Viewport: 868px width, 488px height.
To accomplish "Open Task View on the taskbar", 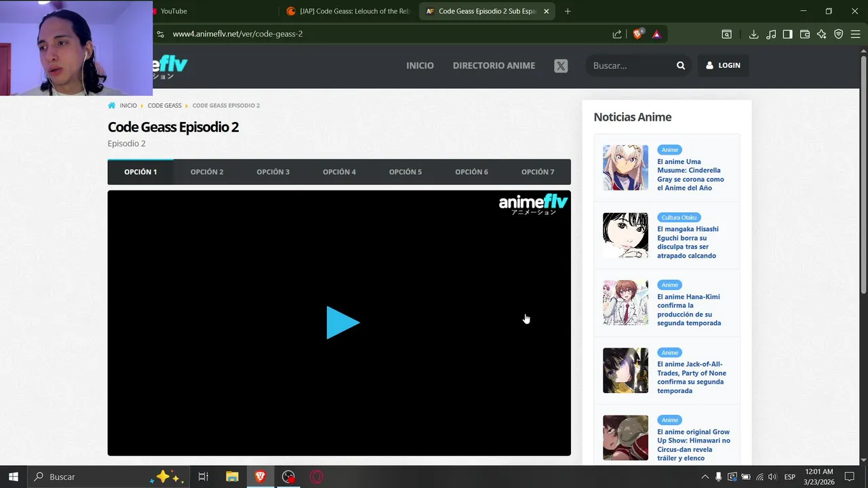I will (203, 476).
